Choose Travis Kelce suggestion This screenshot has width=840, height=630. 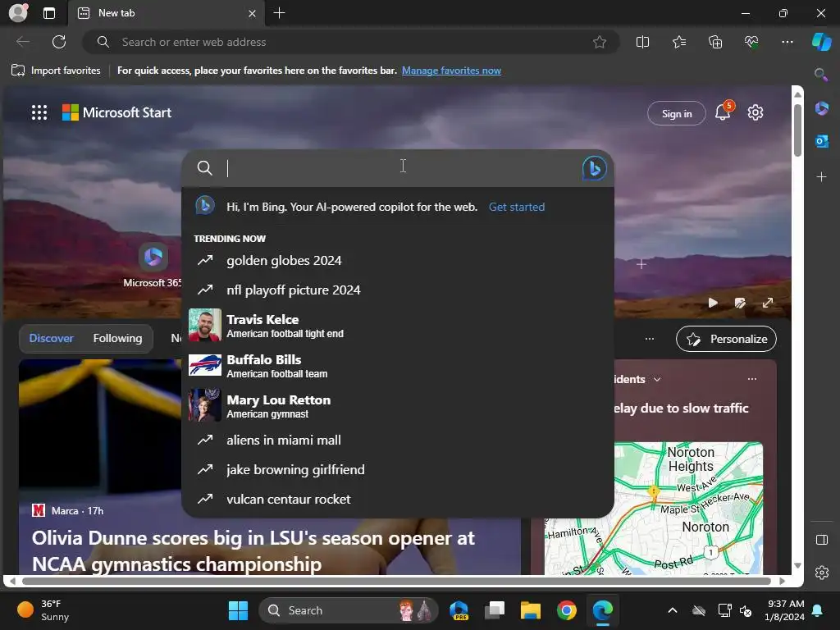click(398, 325)
